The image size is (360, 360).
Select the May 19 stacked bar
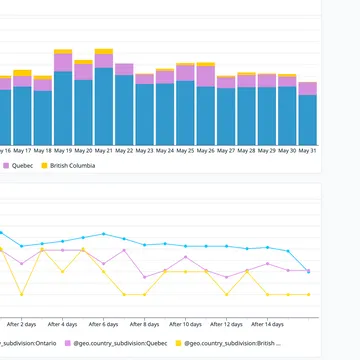point(63,97)
